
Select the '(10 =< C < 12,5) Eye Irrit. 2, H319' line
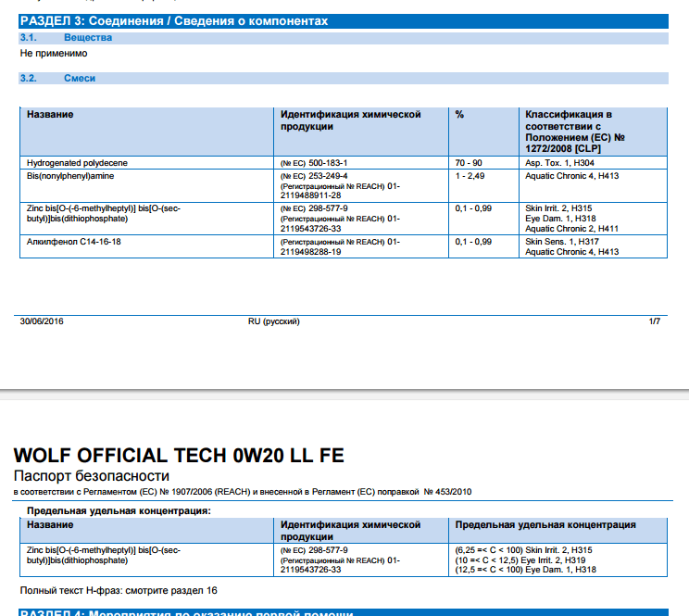coord(520,560)
